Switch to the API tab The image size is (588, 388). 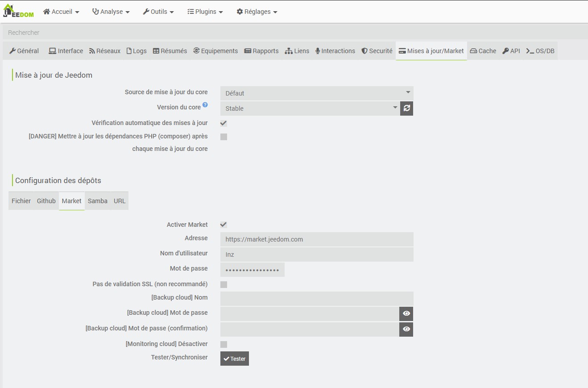coord(511,51)
